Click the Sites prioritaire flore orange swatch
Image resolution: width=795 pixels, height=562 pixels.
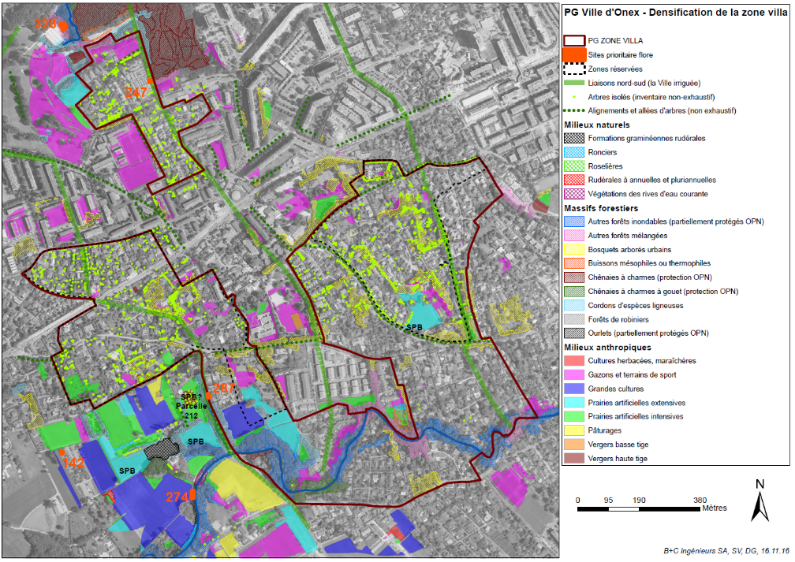pos(573,54)
